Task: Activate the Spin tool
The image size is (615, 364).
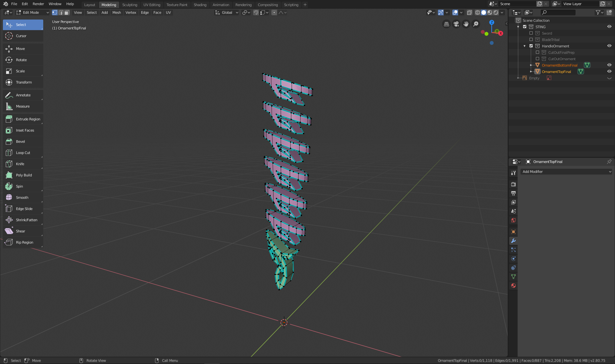Action: [x=19, y=186]
